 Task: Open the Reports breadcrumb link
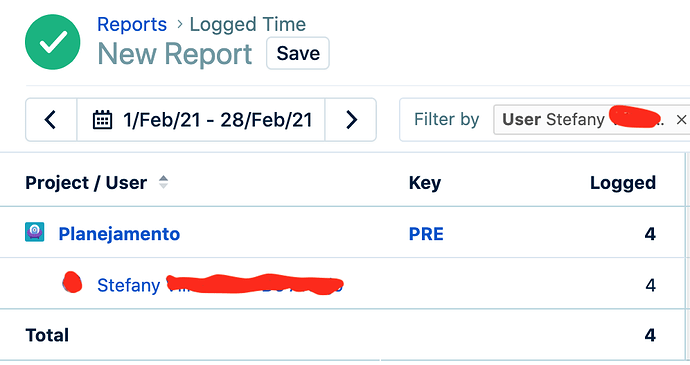click(x=132, y=24)
